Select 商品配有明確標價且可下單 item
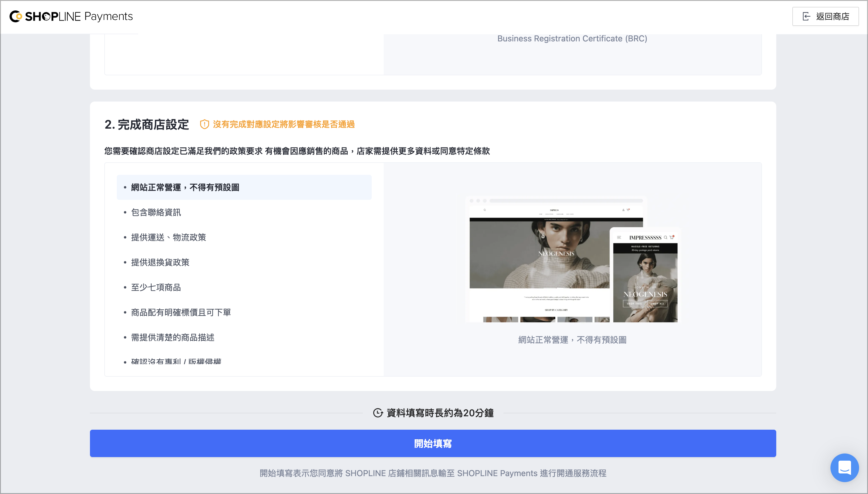The width and height of the screenshot is (868, 494). pyautogui.click(x=244, y=312)
